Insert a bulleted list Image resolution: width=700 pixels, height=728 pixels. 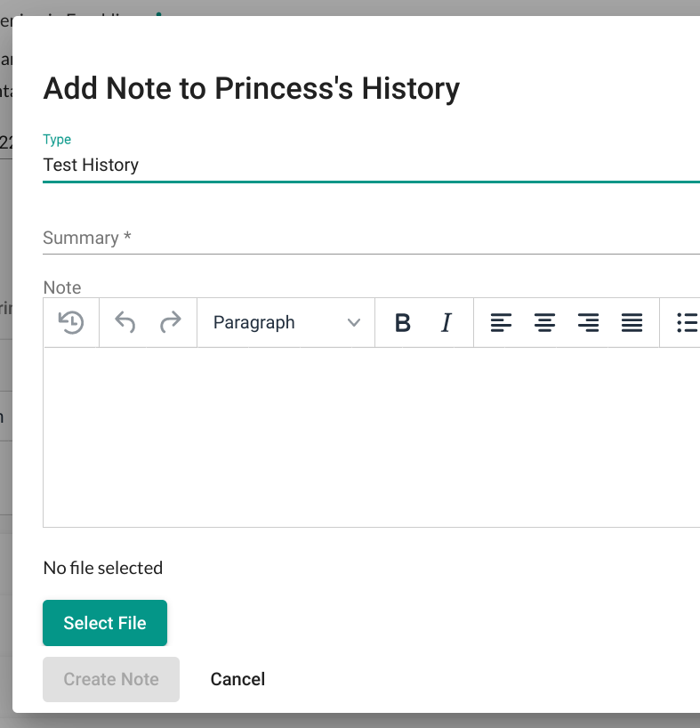(x=687, y=322)
